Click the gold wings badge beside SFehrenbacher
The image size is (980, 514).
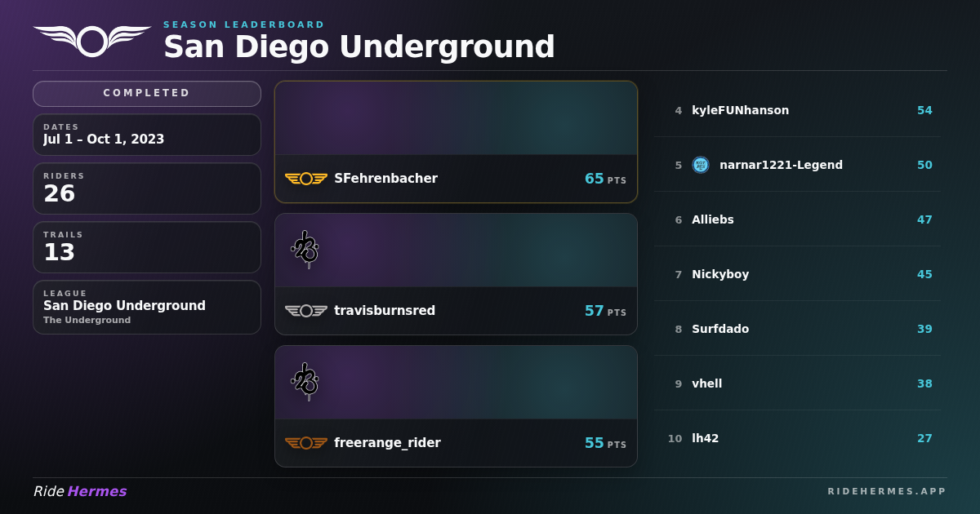[x=306, y=179]
